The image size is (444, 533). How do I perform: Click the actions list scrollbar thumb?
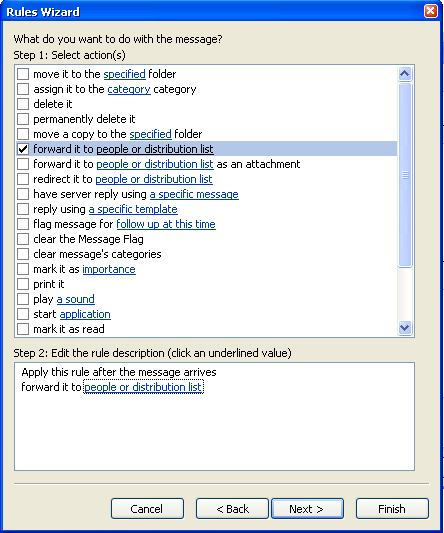[405, 175]
